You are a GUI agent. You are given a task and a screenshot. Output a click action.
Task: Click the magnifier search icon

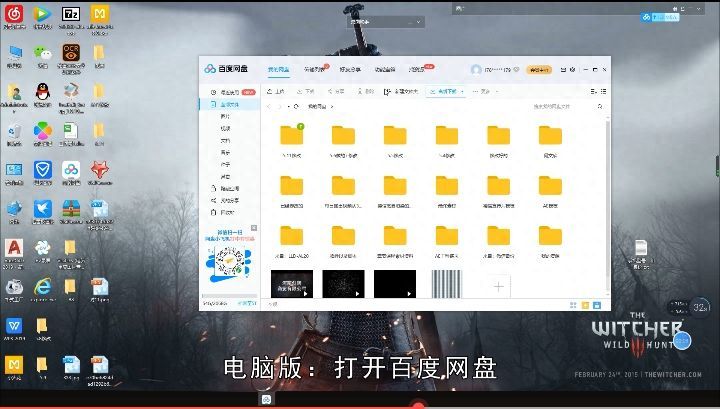coord(600,106)
